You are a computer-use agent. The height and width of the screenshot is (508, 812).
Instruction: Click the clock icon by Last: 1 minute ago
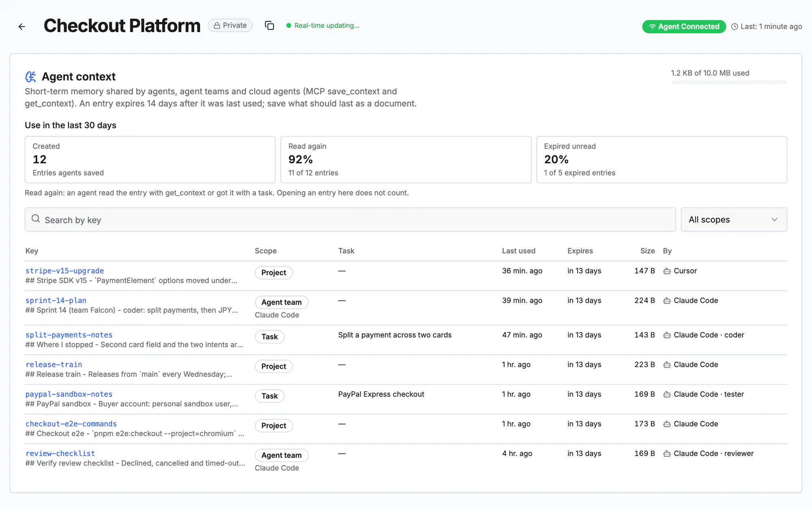click(x=734, y=27)
